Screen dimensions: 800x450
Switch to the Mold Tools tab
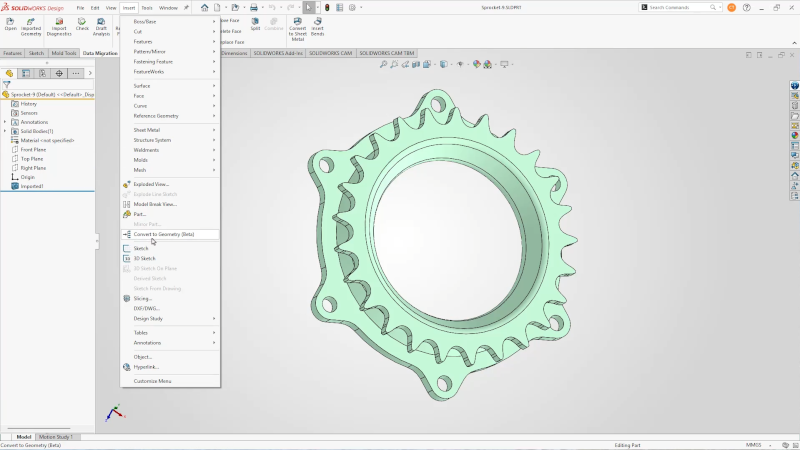[63, 53]
